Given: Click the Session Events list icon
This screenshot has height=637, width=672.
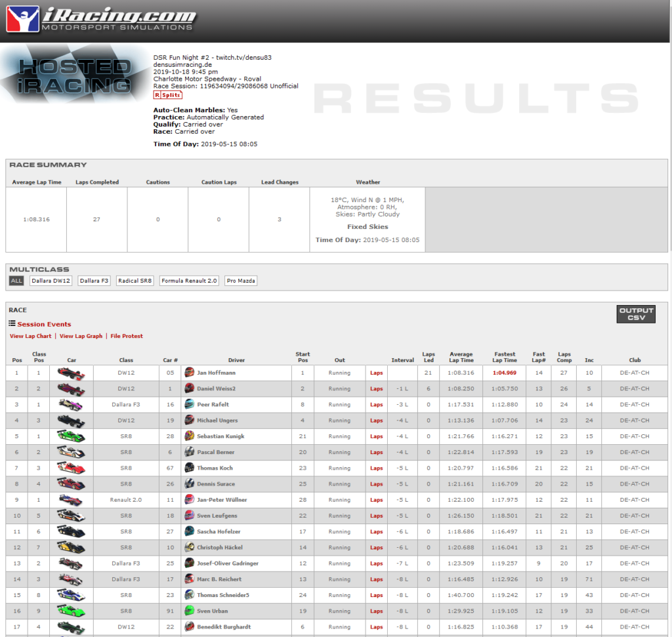Looking at the screenshot, I should [x=12, y=324].
